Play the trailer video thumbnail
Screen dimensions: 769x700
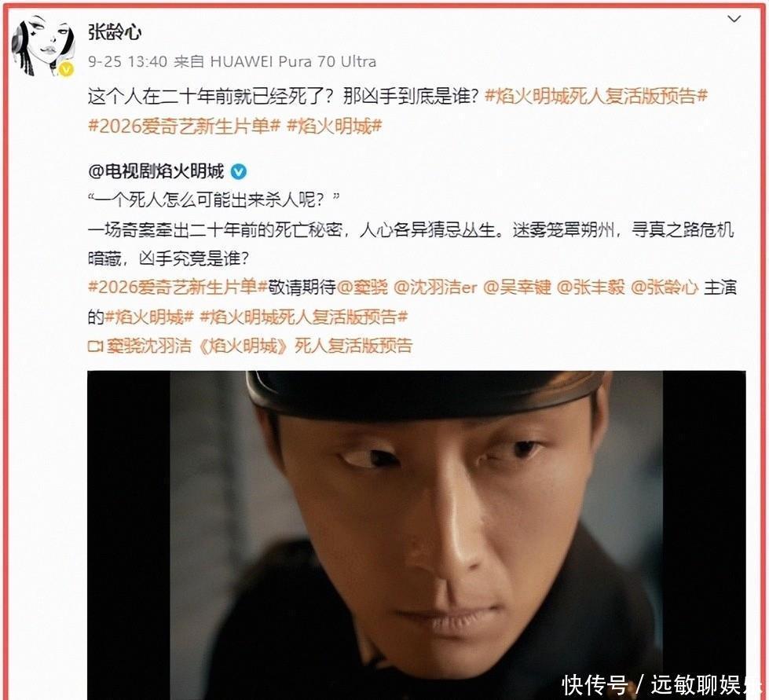416,535
